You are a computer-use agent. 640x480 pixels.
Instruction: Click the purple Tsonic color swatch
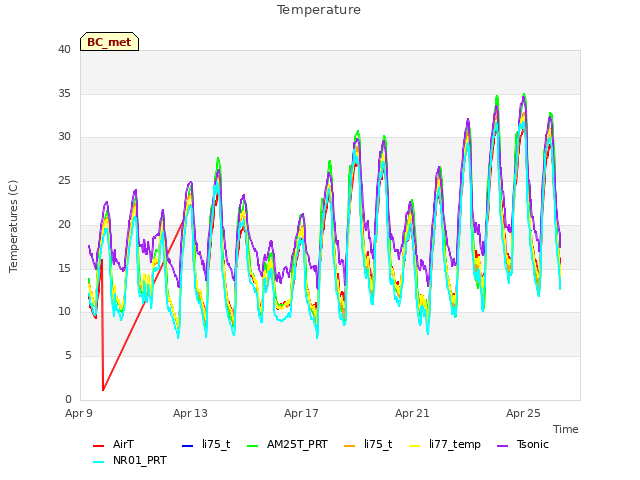(502, 446)
